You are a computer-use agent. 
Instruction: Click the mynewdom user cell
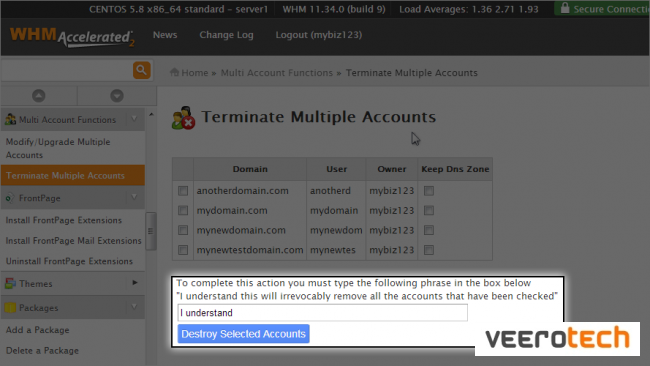click(x=336, y=230)
